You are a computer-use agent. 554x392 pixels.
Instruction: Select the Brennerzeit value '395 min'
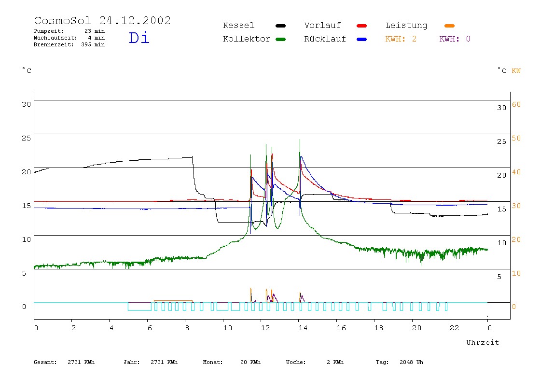(93, 44)
